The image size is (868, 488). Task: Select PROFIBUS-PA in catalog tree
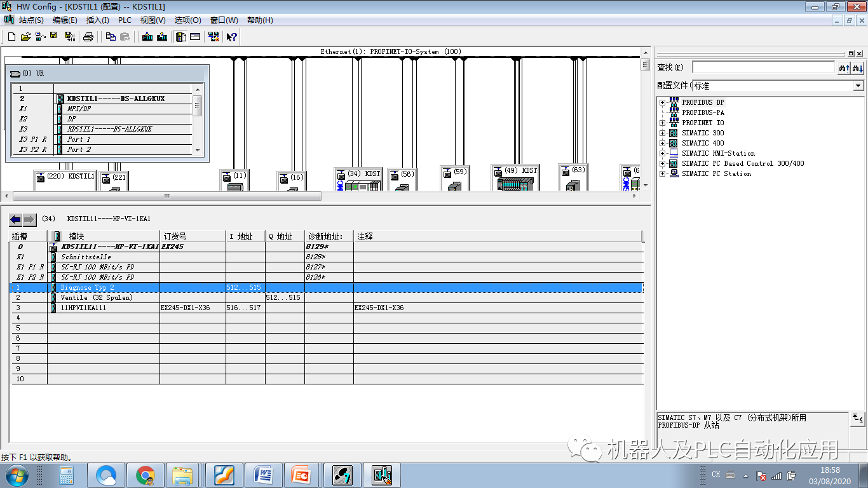[x=703, y=112]
